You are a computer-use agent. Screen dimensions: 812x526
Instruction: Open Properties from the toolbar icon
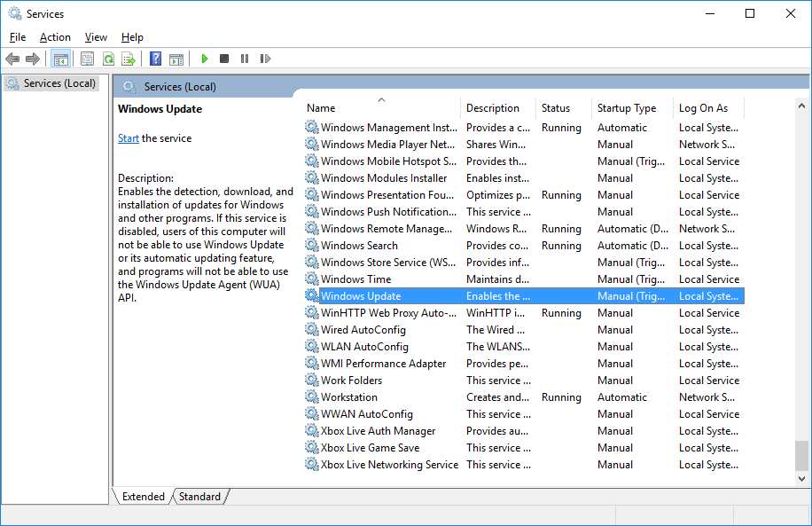[87, 59]
